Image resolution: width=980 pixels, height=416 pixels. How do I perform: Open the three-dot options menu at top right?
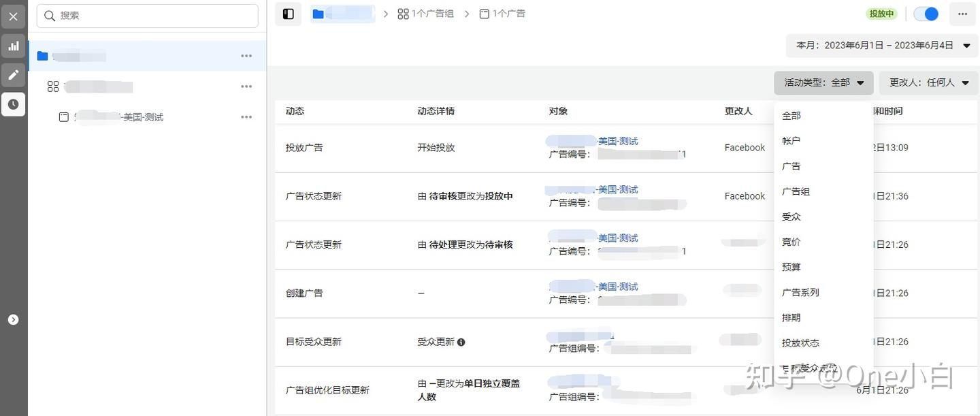962,14
